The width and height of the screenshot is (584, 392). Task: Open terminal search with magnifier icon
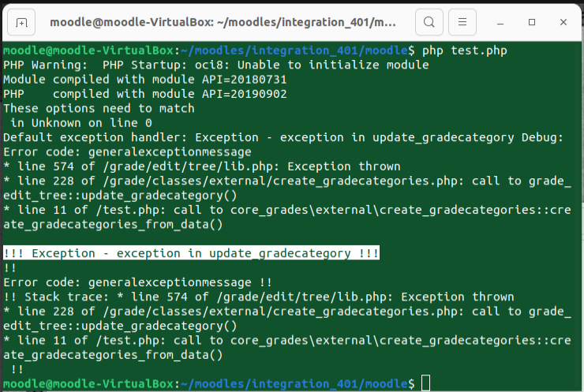(x=429, y=22)
